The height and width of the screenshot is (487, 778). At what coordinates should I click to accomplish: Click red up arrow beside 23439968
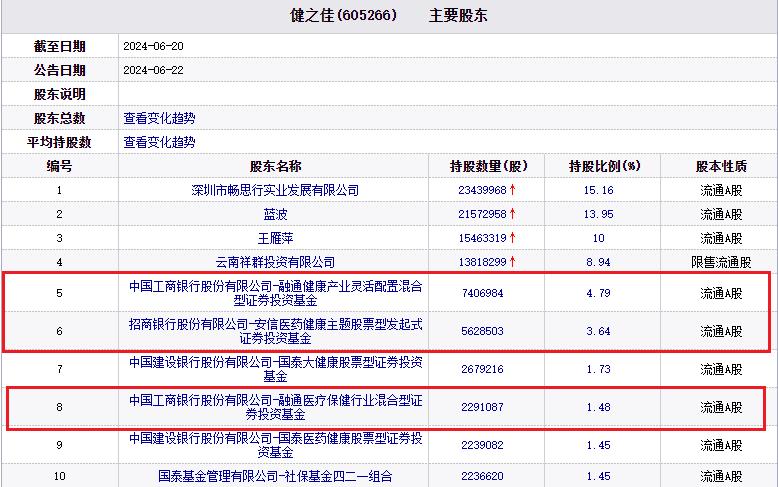point(513,190)
